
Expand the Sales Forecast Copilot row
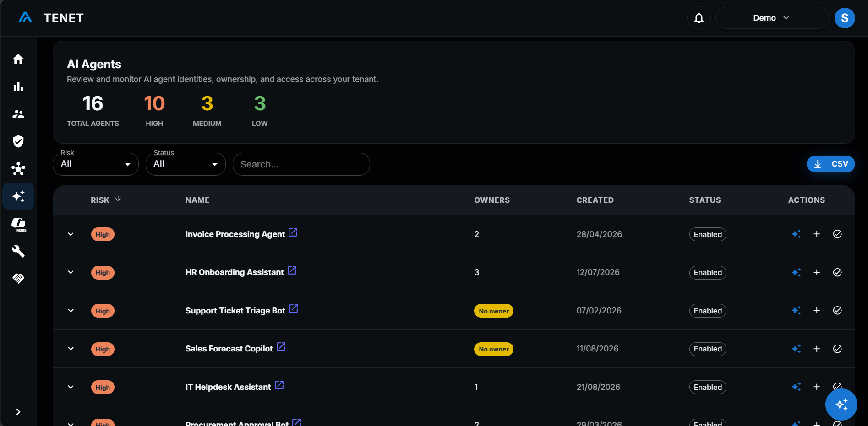71,349
